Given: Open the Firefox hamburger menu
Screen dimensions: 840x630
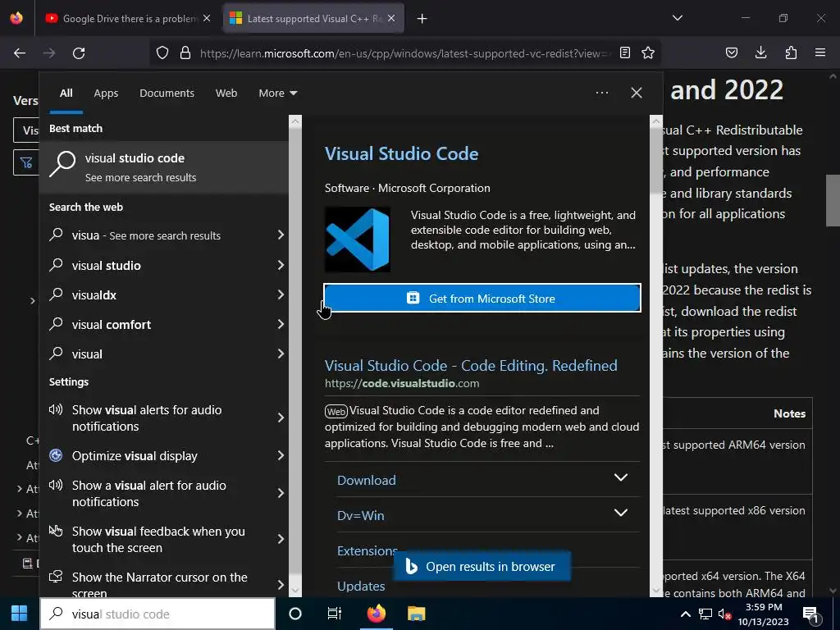Looking at the screenshot, I should (x=820, y=52).
